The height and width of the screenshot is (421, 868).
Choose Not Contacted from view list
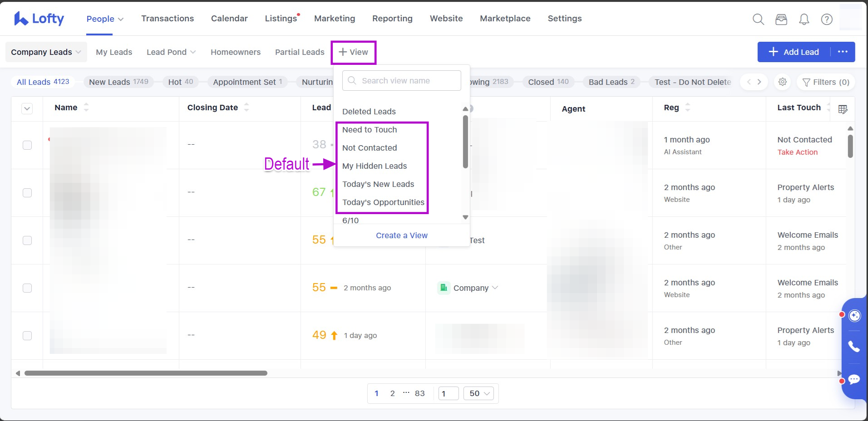pyautogui.click(x=370, y=148)
